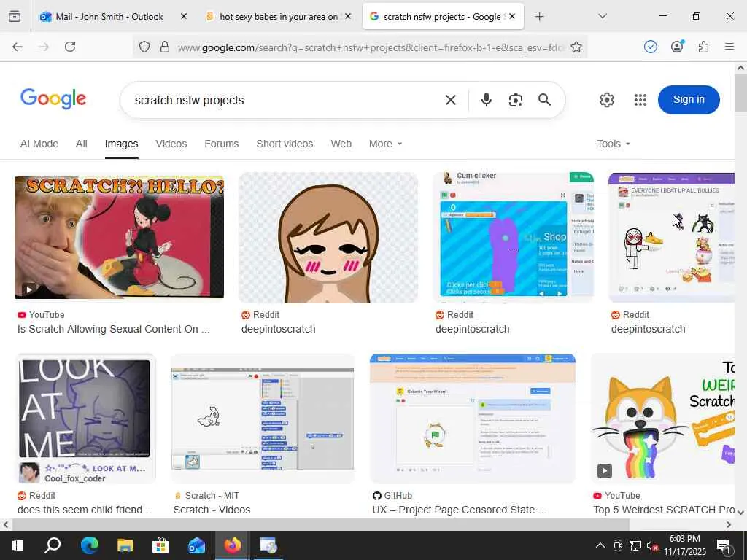Click the vertical scrollbar thumb
This screenshot has width=747, height=560.
740,93
